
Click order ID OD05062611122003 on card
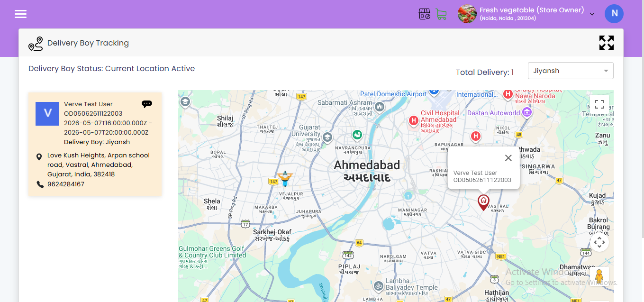click(93, 114)
